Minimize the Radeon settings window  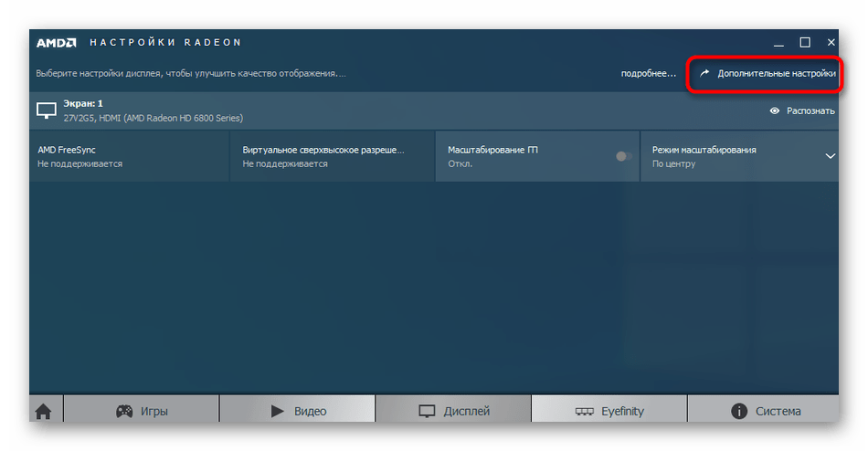778,42
